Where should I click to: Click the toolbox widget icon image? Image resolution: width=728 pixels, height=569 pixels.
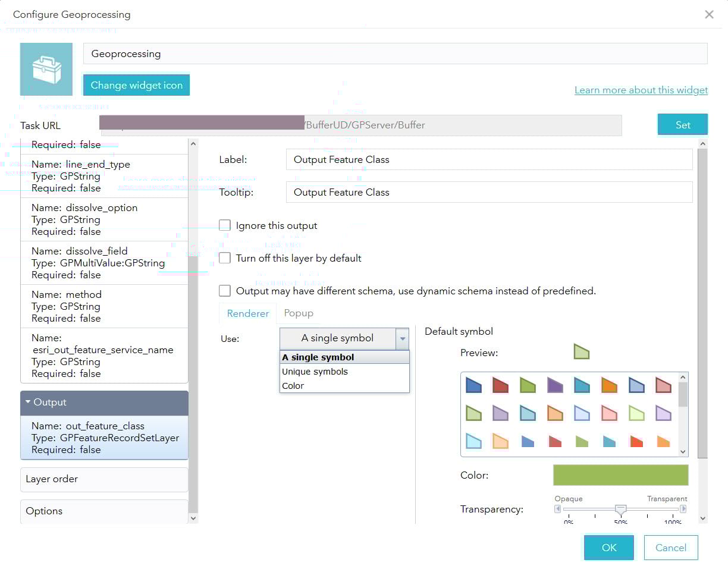[x=46, y=69]
